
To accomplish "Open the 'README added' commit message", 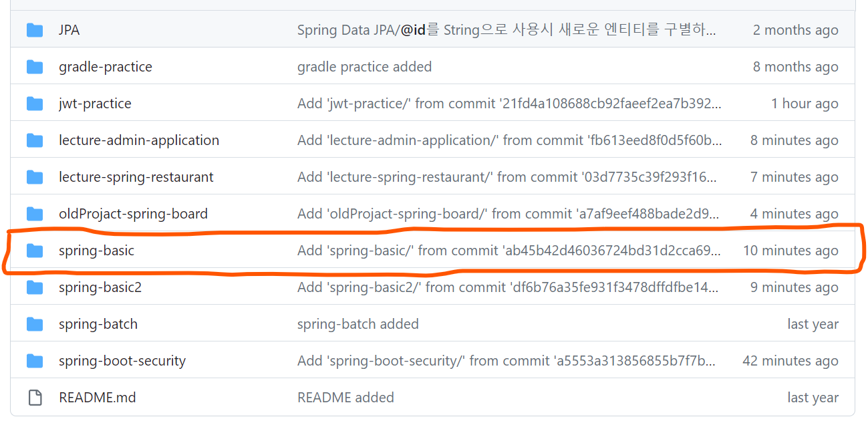I will point(345,398).
